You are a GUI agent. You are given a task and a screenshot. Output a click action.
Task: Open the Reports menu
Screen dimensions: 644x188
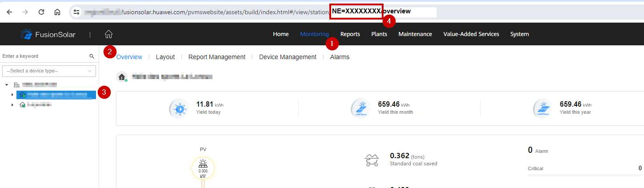pyautogui.click(x=350, y=34)
